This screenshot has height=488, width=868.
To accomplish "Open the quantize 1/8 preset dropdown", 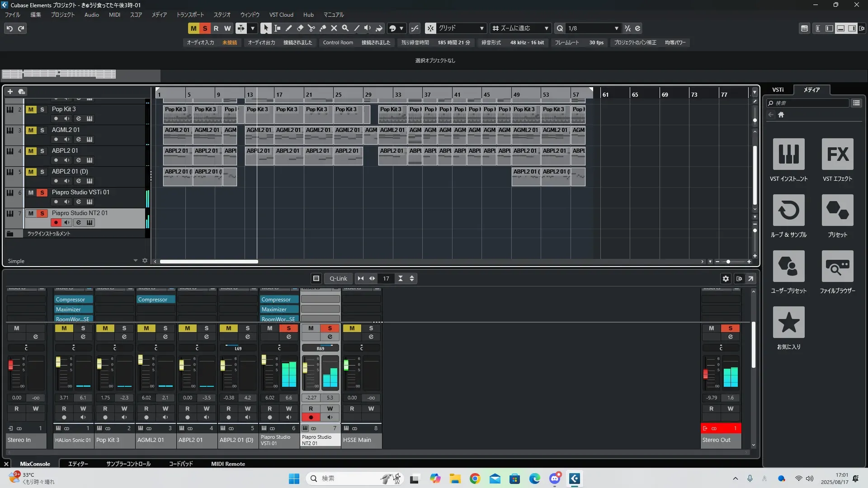I will (592, 28).
